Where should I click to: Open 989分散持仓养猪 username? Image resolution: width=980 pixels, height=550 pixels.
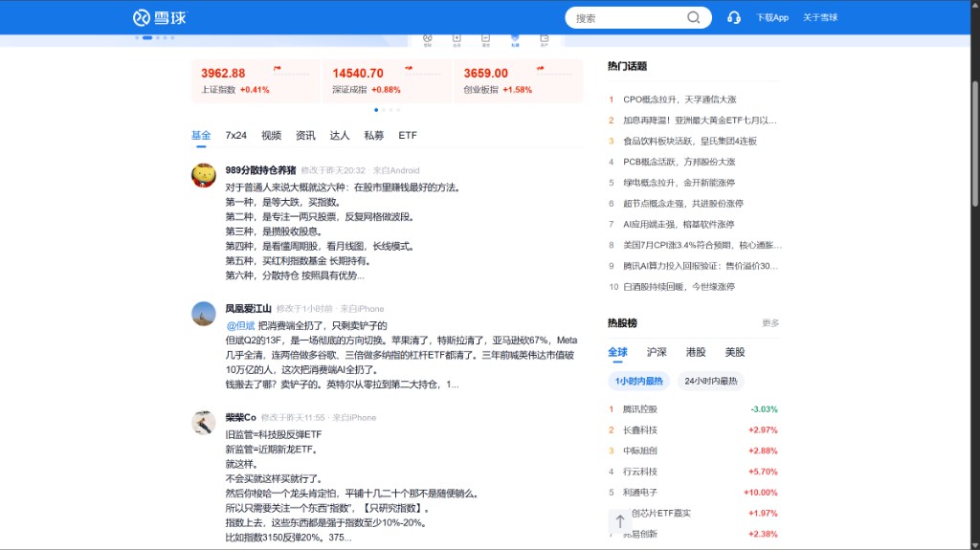coord(260,170)
